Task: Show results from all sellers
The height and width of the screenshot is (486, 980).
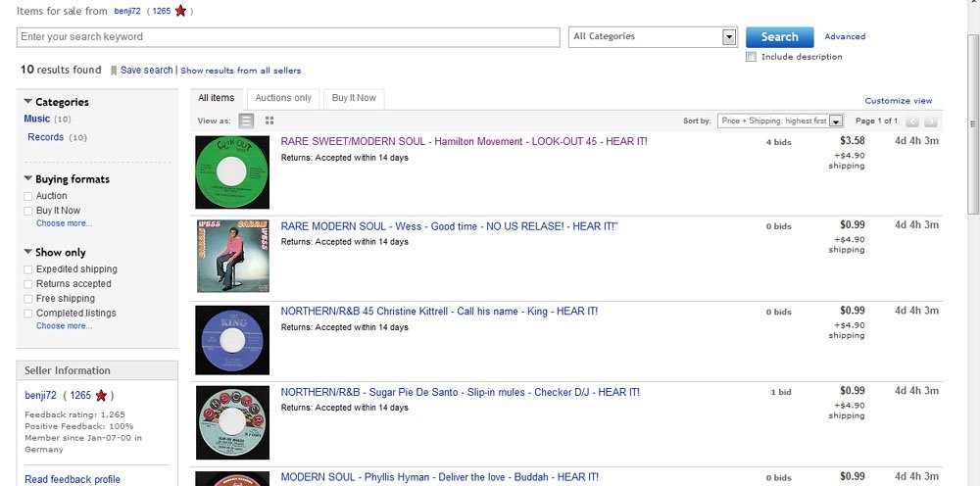Action: [241, 71]
